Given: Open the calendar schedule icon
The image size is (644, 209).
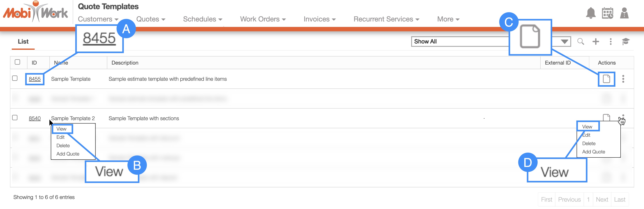Looking at the screenshot, I should (x=607, y=13).
